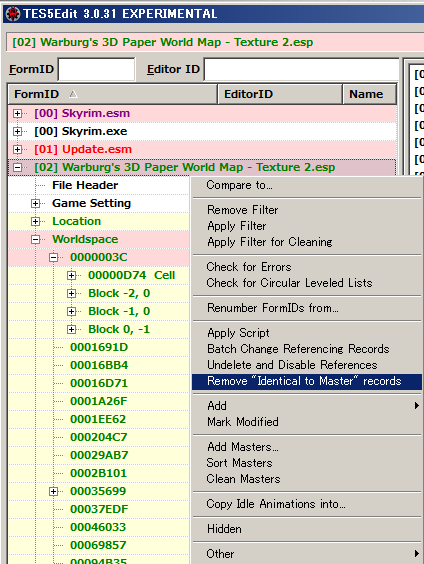Collapse the 0000003C worldspace record
The height and width of the screenshot is (564, 424).
(x=53, y=257)
